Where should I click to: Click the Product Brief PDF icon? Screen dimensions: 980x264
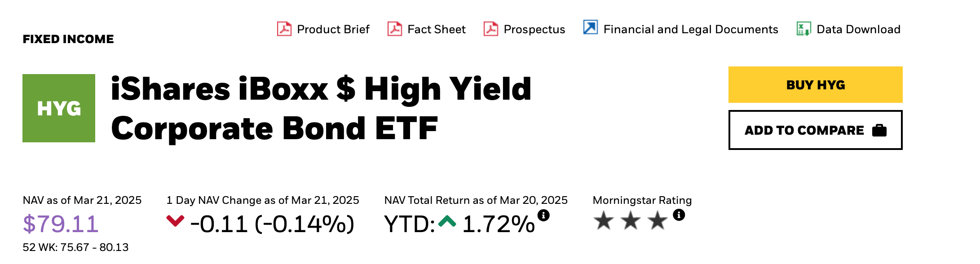284,29
